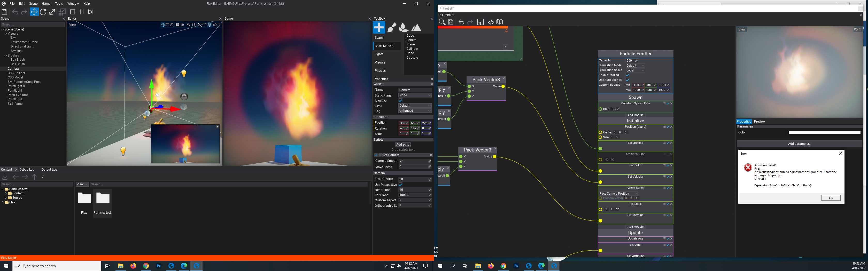Open the Tools menu
868x271 pixels.
pos(59,4)
